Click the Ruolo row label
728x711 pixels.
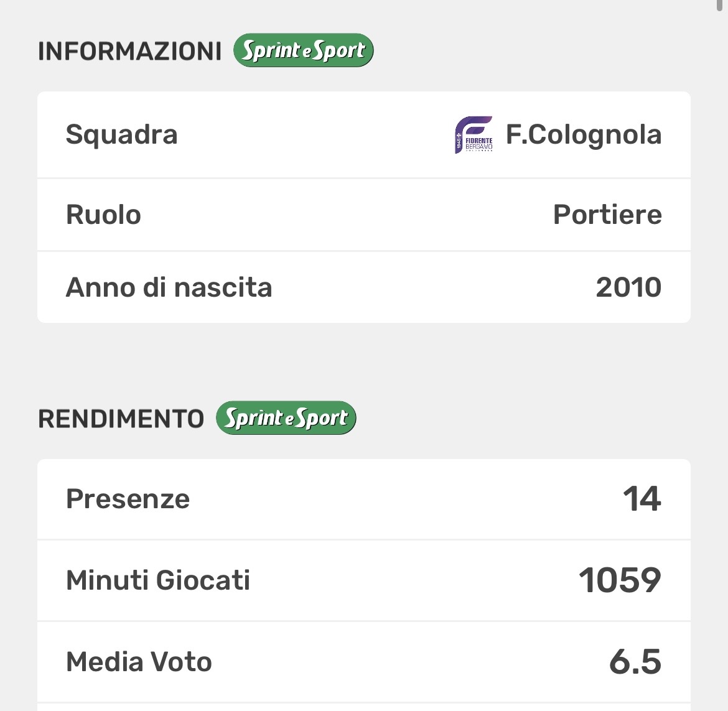tap(103, 215)
